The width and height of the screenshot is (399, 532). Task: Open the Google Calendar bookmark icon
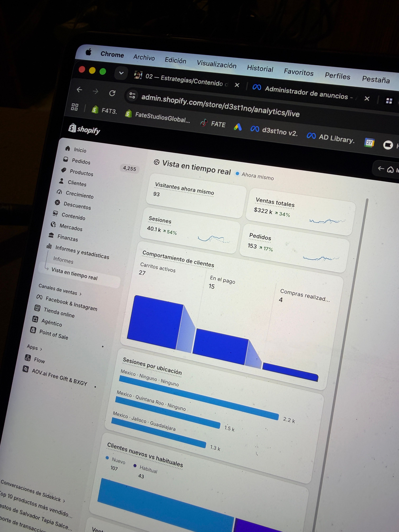(369, 142)
